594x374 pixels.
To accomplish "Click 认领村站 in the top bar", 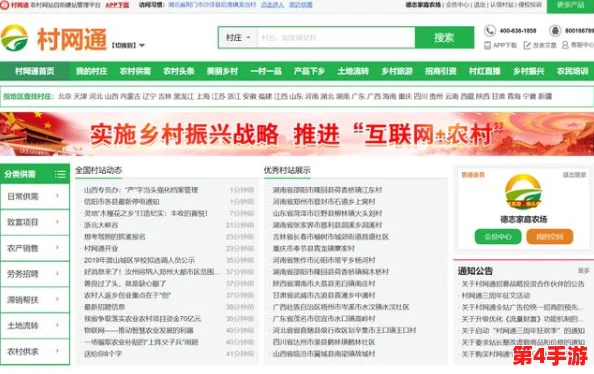I will click(x=502, y=5).
